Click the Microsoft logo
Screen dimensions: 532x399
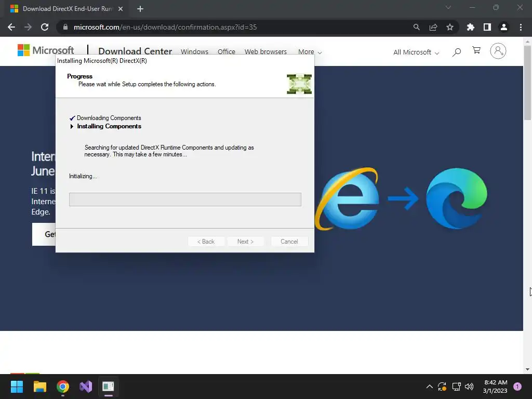[x=46, y=50]
